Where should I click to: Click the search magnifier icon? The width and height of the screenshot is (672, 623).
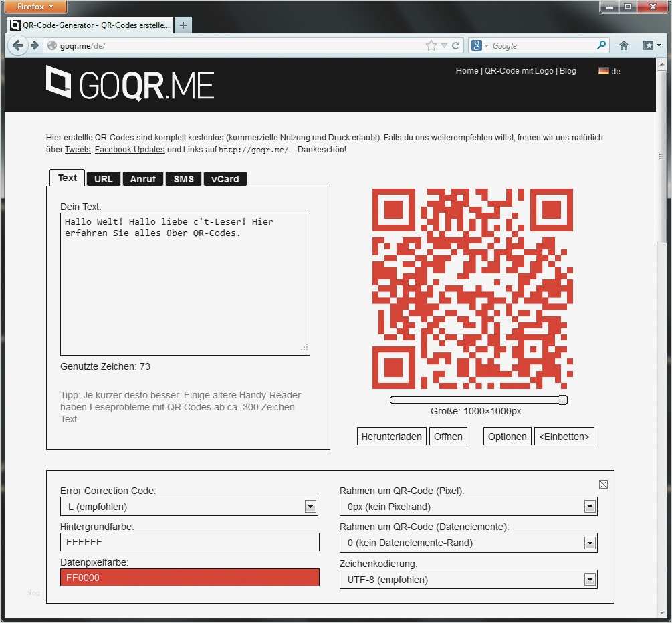[x=601, y=45]
